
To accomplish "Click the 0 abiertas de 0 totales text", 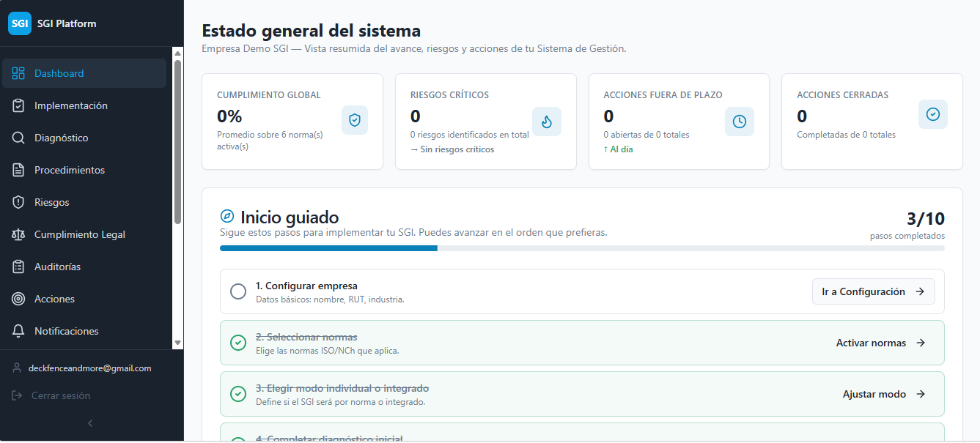I will coord(646,135).
